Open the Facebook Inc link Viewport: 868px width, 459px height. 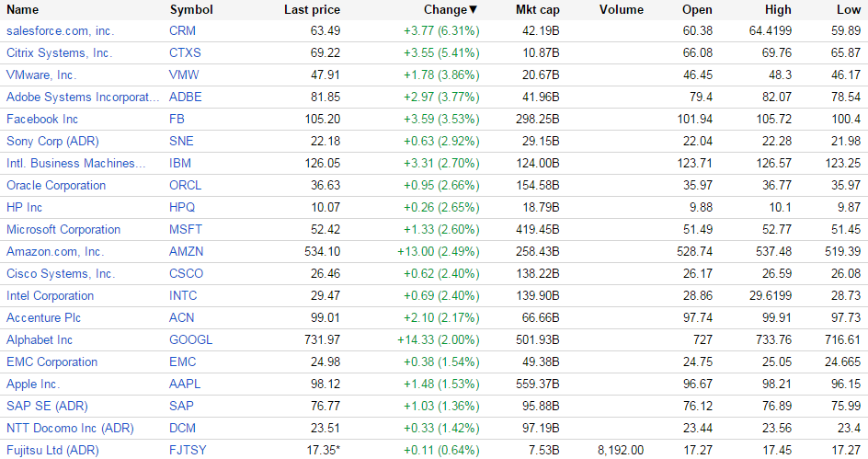[x=42, y=119]
